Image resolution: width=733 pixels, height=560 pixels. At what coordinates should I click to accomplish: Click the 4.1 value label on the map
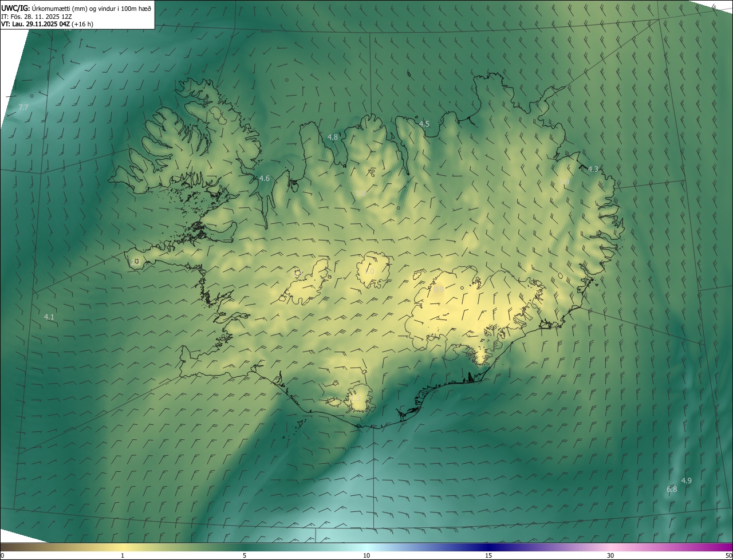click(49, 317)
